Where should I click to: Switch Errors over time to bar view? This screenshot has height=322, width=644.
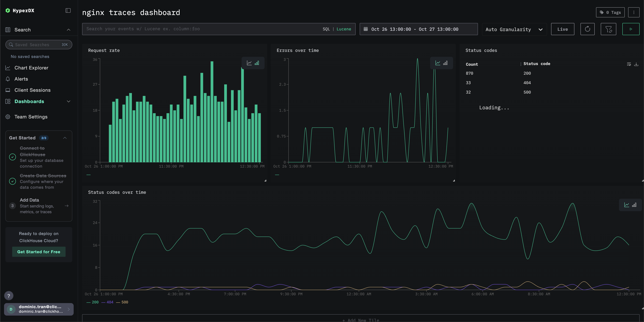[445, 63]
